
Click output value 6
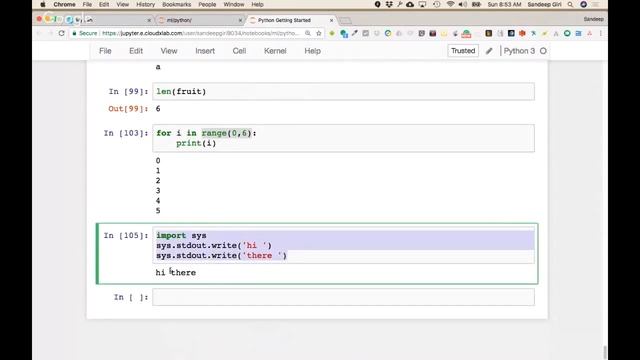(x=158, y=109)
